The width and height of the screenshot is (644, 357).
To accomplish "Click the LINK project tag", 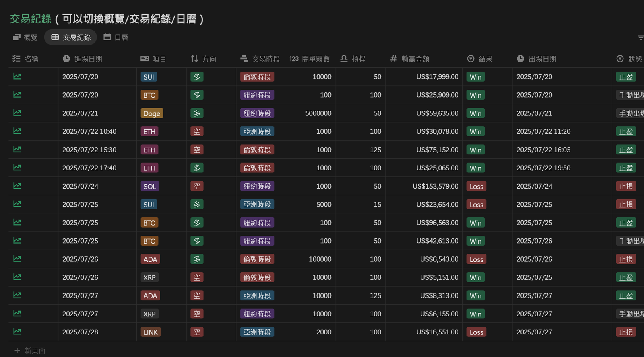I will pos(151,332).
